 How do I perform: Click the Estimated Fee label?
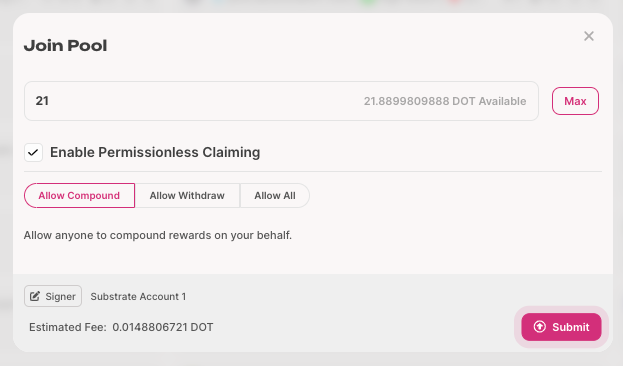68,327
